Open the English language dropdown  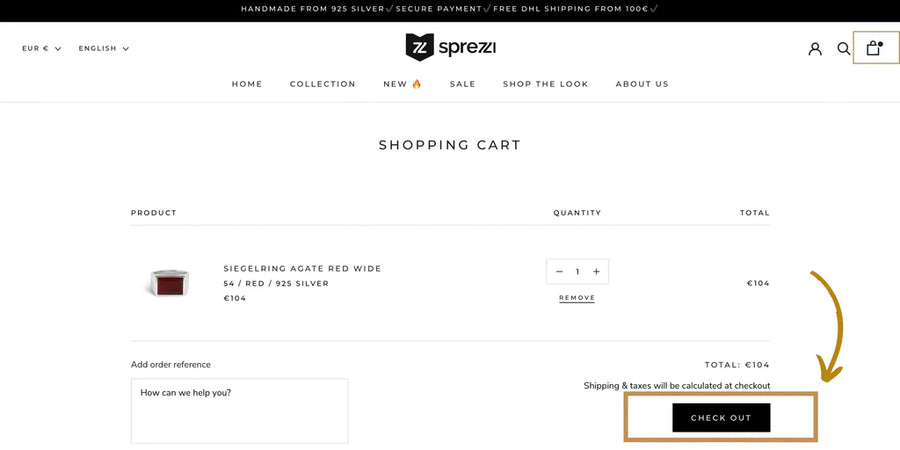pos(104,48)
